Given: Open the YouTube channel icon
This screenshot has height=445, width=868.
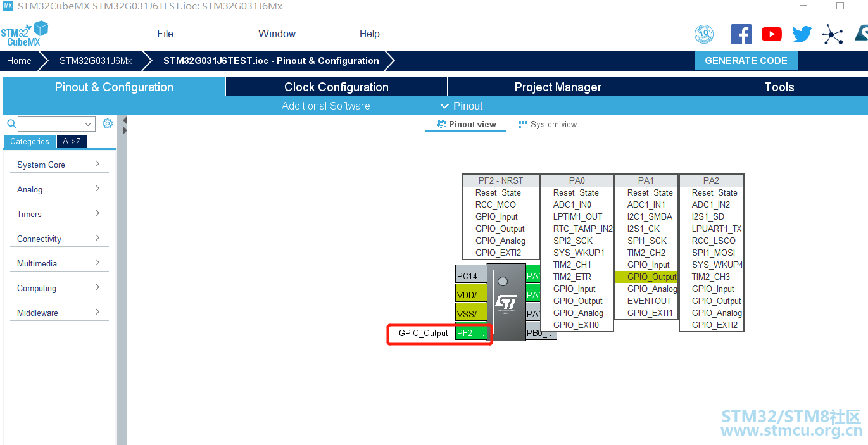Looking at the screenshot, I should tap(771, 34).
